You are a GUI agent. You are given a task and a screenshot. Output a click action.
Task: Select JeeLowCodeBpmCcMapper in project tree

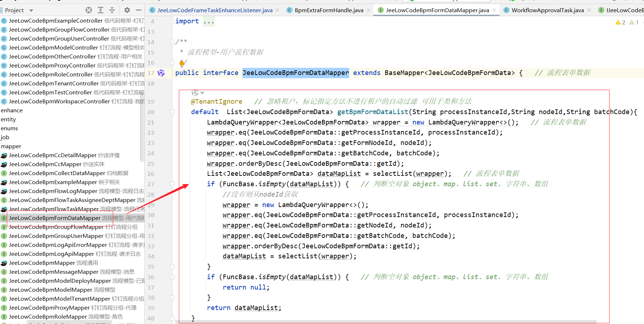45,164
